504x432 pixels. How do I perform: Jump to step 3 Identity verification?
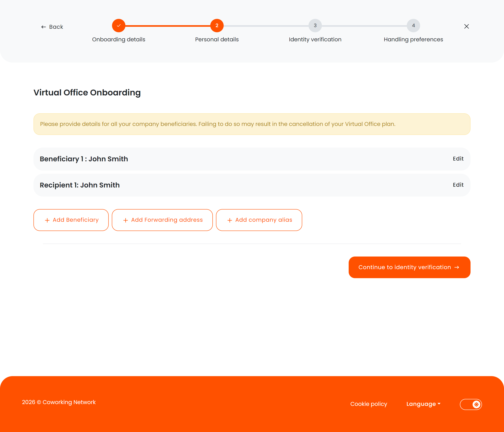(x=315, y=26)
